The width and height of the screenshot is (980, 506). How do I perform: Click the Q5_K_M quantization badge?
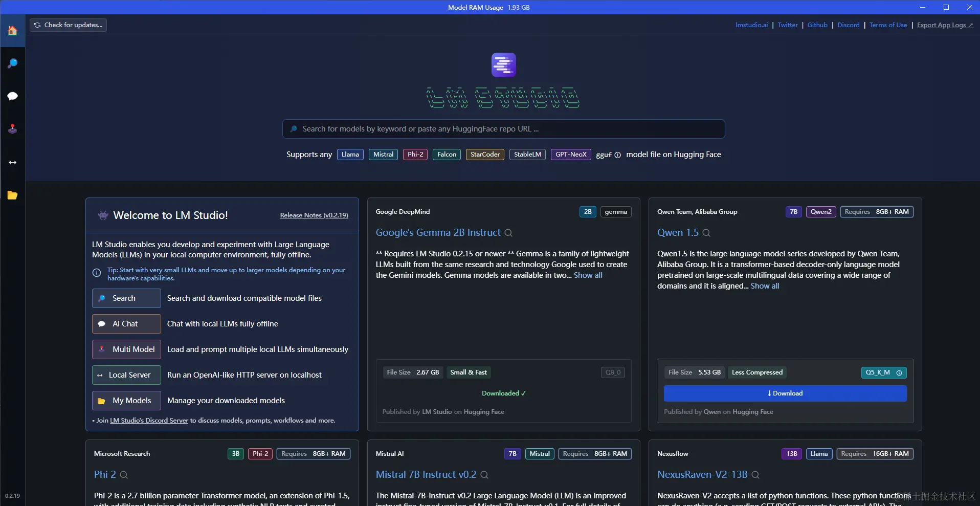pos(883,373)
